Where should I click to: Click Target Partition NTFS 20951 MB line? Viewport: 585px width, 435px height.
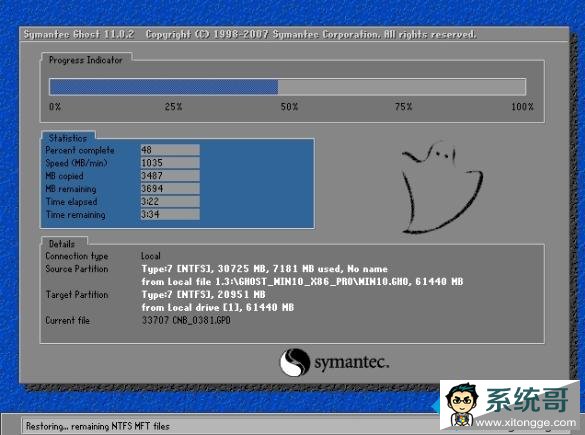[x=203, y=294]
